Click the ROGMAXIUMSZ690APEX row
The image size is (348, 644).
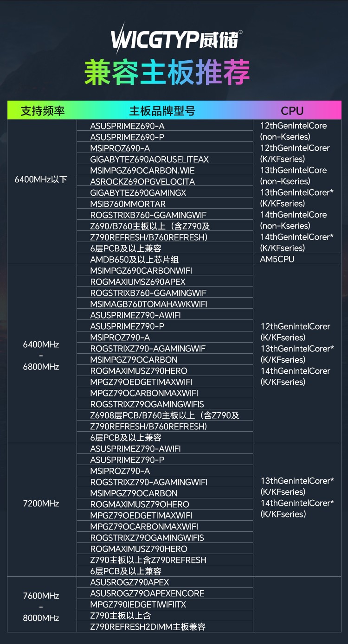165,281
